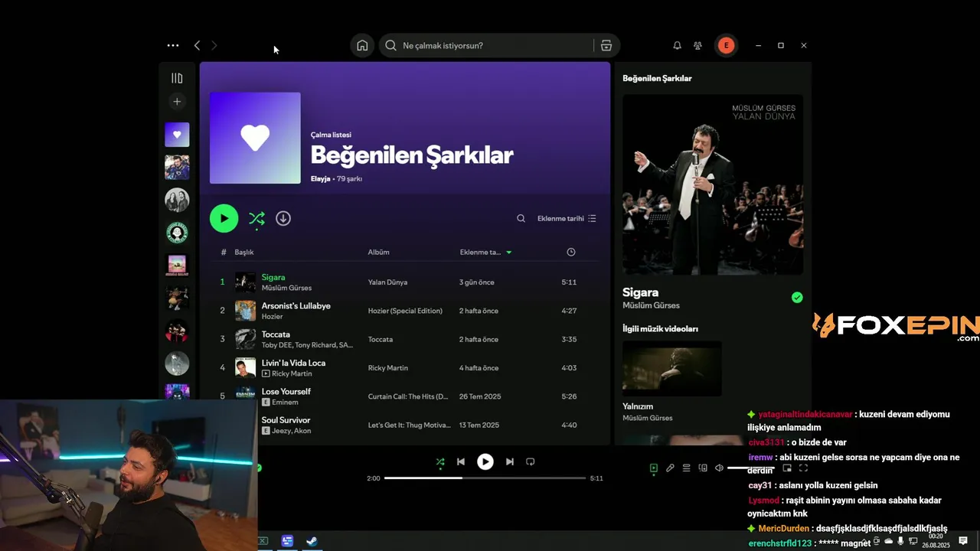Select the 'Soul Survivor' track

(286, 420)
